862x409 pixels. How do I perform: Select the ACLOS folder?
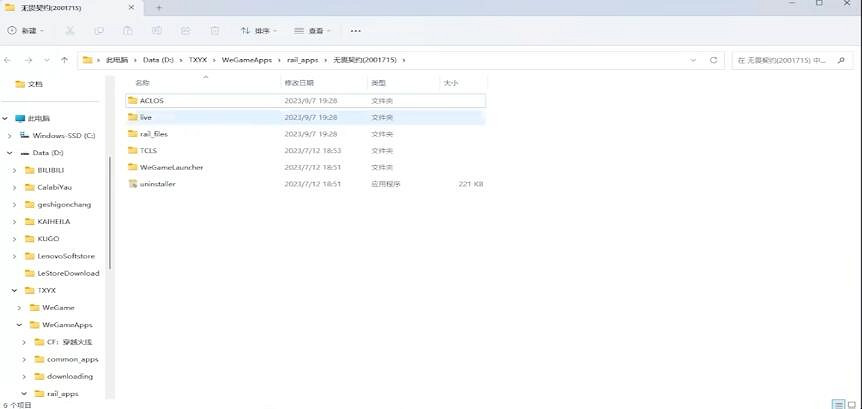click(x=306, y=101)
